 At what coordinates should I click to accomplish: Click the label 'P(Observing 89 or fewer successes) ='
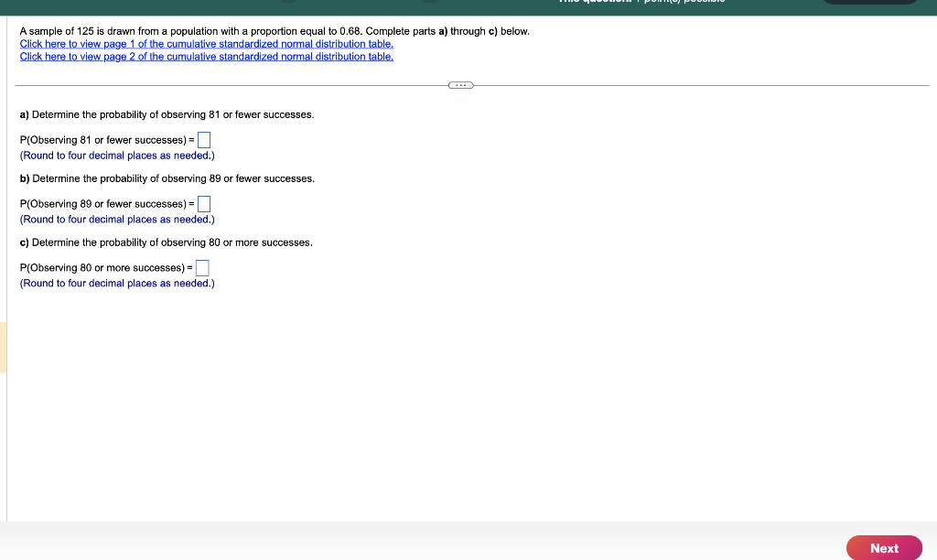click(107, 204)
